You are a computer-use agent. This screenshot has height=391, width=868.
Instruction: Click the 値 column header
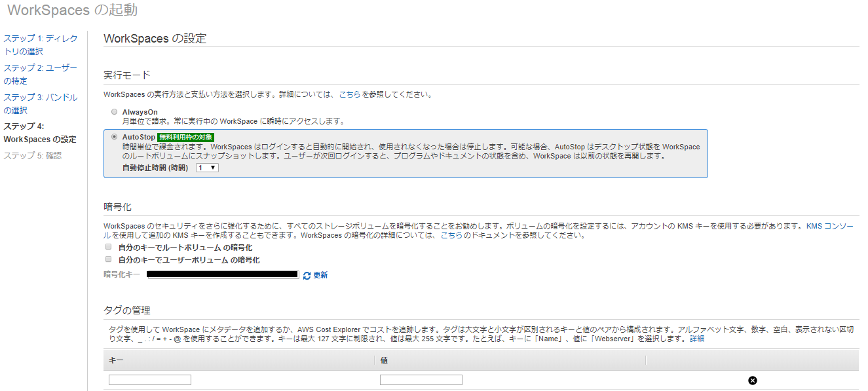pyautogui.click(x=384, y=360)
